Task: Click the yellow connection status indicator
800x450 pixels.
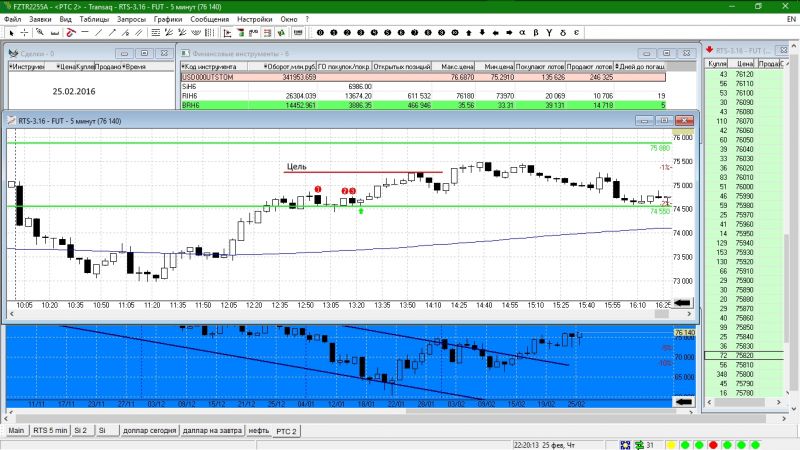Action: [x=671, y=445]
